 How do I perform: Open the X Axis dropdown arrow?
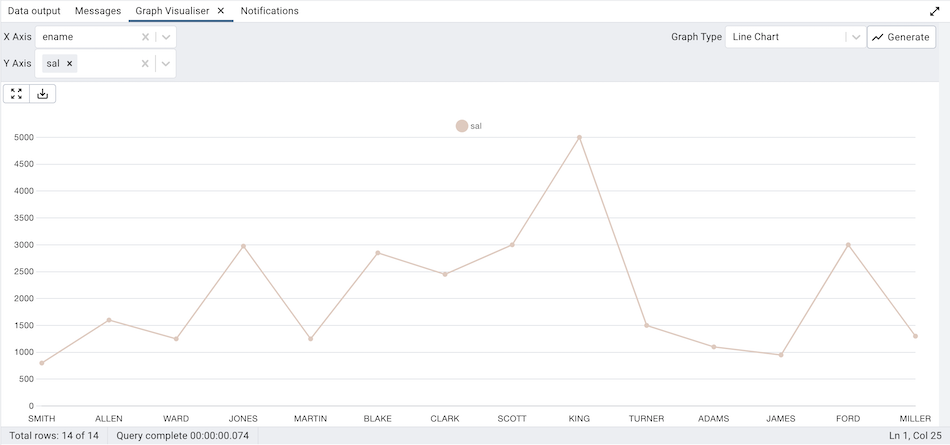tap(166, 37)
